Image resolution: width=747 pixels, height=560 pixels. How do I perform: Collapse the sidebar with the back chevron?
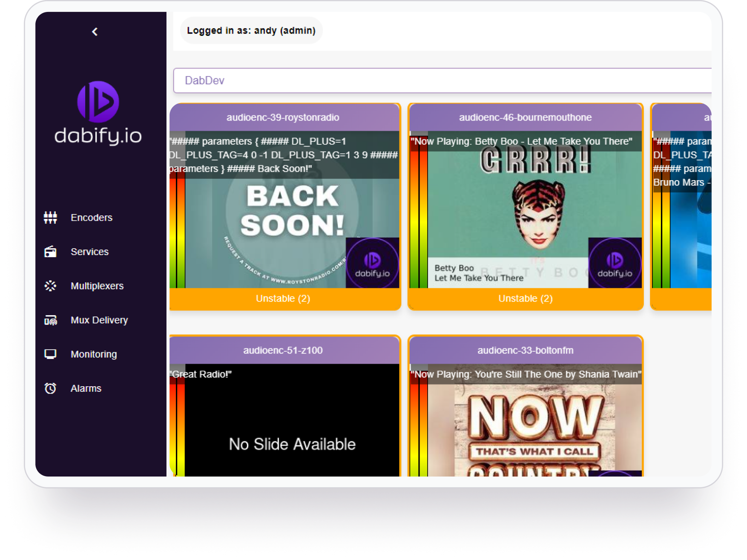click(x=95, y=32)
